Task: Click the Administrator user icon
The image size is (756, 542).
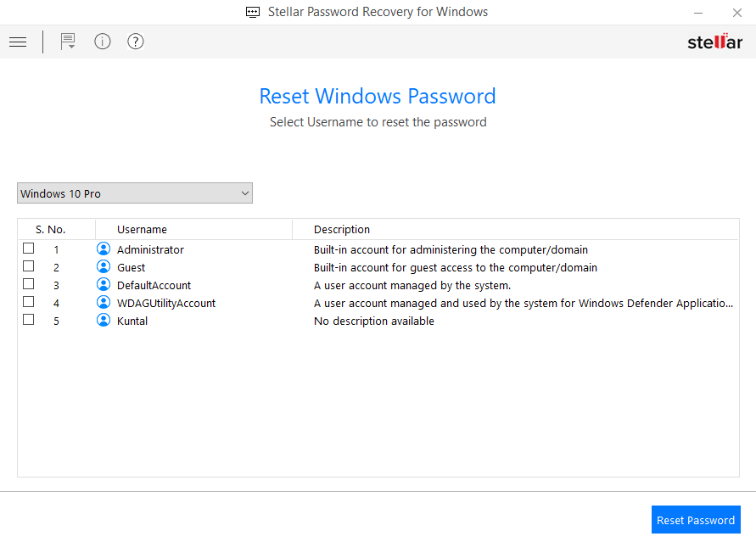Action: [104, 249]
